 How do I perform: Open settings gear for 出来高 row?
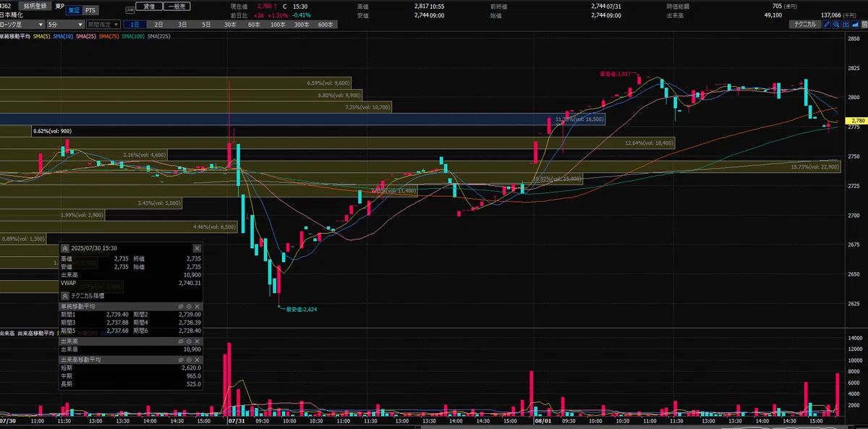click(x=189, y=341)
